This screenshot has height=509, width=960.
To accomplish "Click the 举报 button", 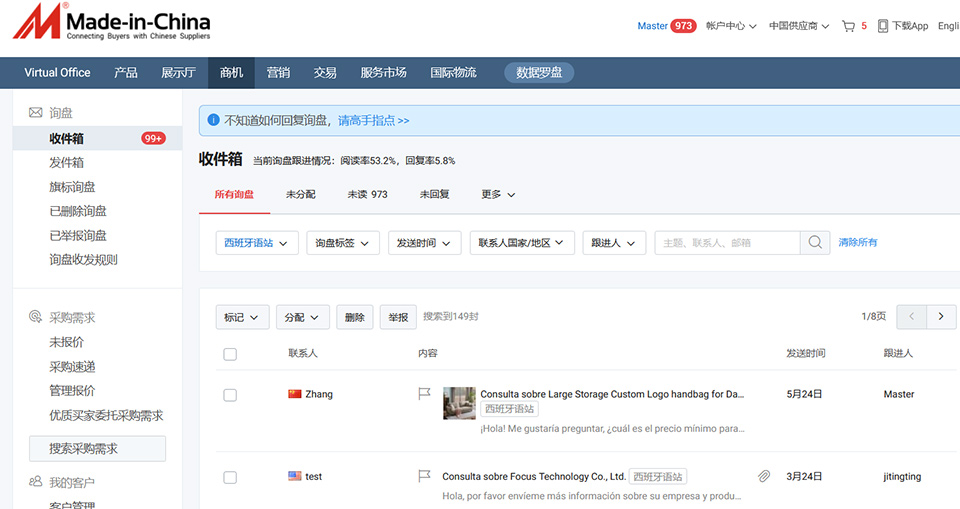I will click(x=398, y=317).
